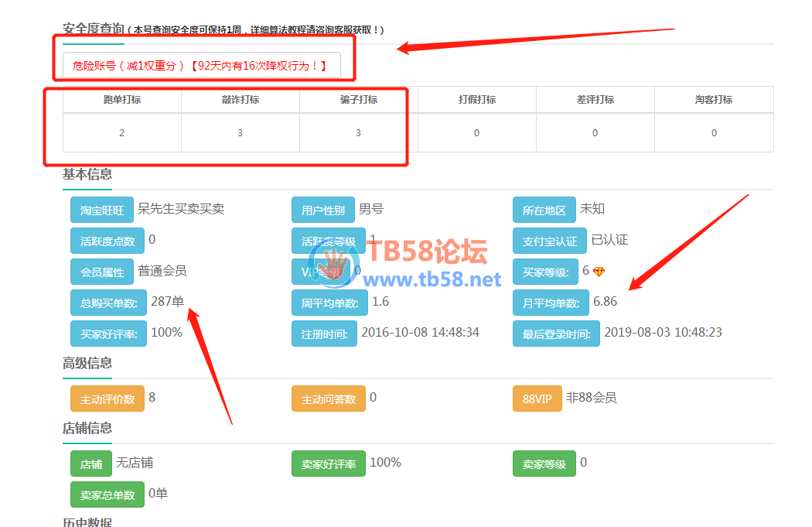This screenshot has height=527, width=812.
Task: Click the 最后登录时间 label
Action: [x=555, y=334]
